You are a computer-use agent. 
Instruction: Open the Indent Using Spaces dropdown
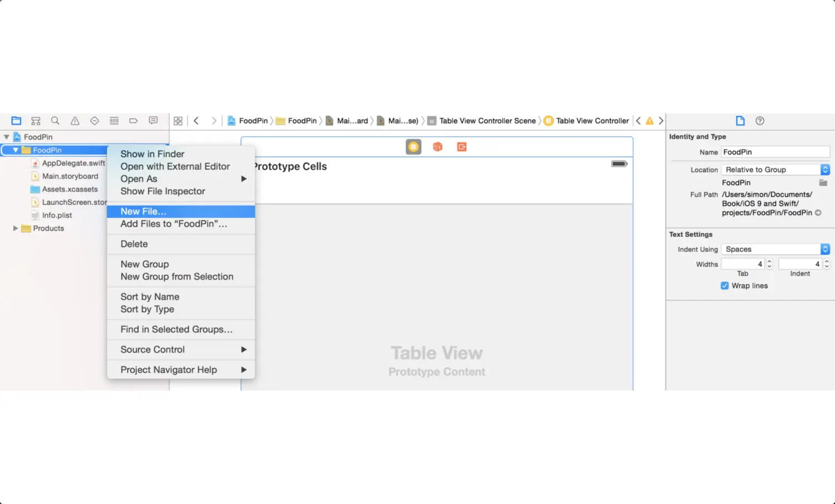775,249
